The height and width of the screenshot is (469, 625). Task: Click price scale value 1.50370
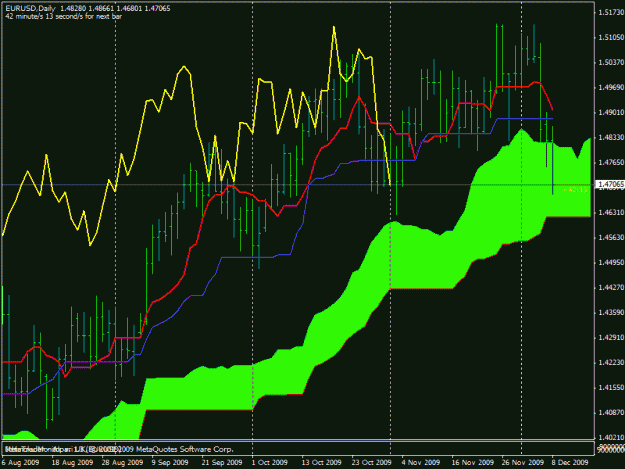pyautogui.click(x=611, y=63)
